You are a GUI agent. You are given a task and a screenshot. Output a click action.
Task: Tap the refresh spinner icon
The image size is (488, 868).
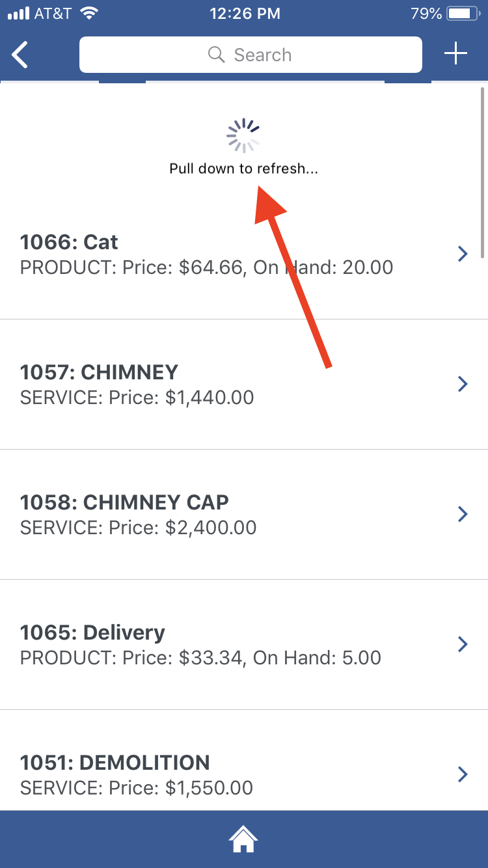point(243,135)
